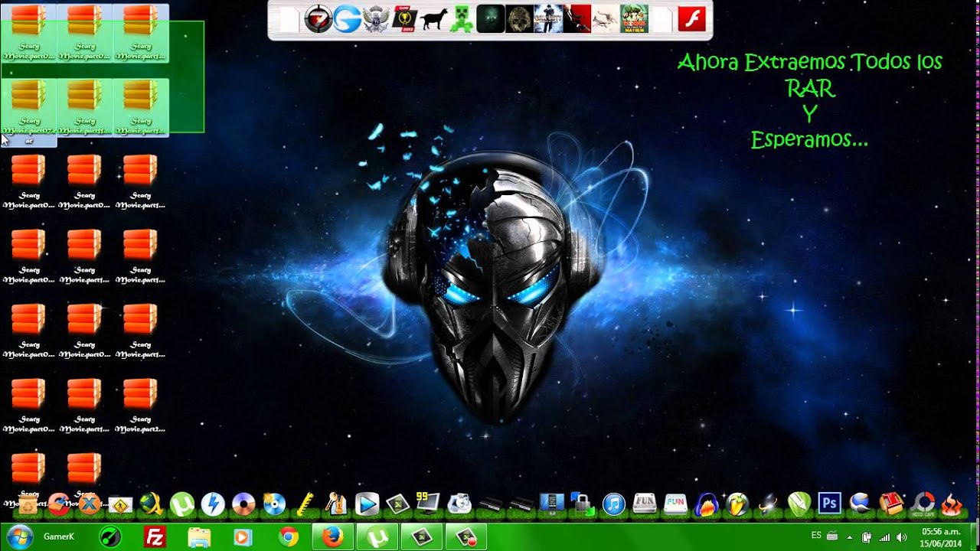Image resolution: width=980 pixels, height=551 pixels.
Task: Click the GamerK label on the taskbar
Action: tap(58, 536)
